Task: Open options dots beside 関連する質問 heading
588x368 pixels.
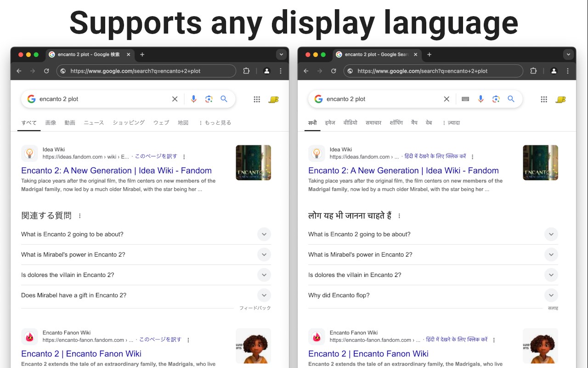Action: [79, 216]
